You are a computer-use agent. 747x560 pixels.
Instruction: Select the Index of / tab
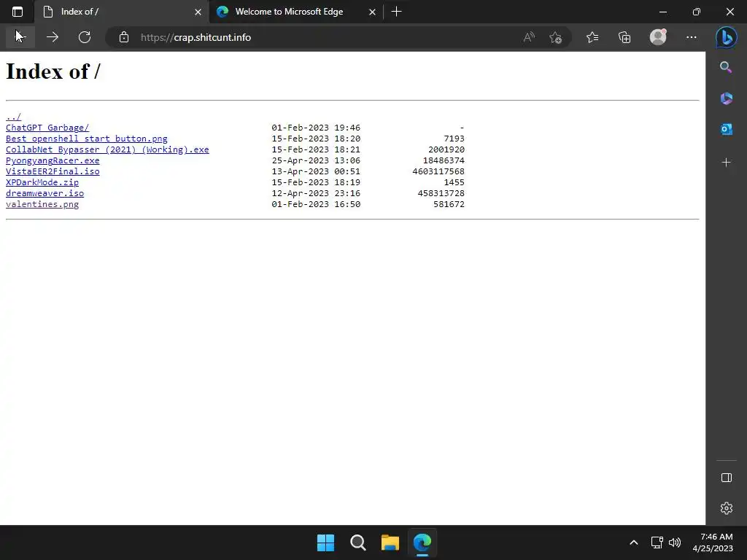(122, 12)
